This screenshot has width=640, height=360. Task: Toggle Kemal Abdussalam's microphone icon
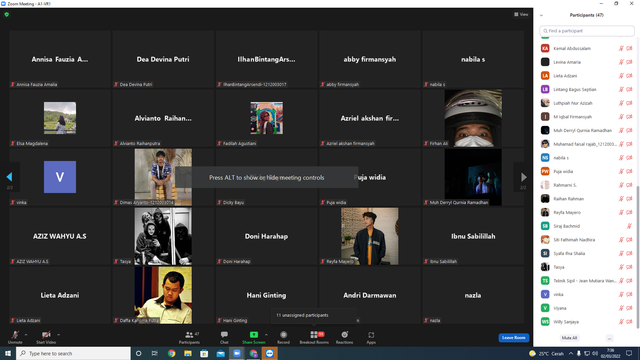coord(621,48)
